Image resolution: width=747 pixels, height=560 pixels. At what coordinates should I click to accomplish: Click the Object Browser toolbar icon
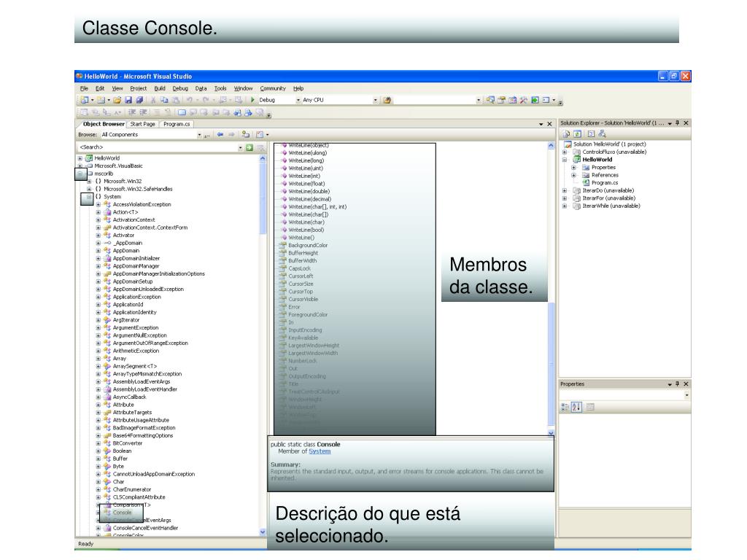(x=513, y=100)
